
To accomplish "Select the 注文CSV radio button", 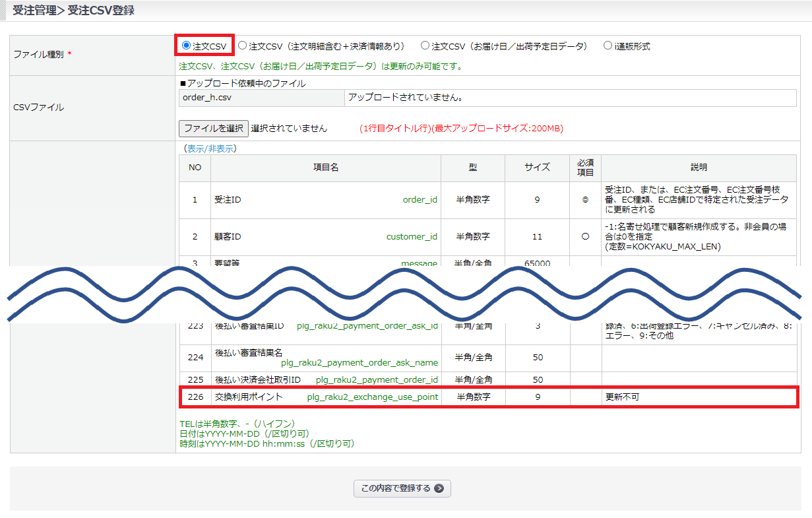I will pos(186,46).
